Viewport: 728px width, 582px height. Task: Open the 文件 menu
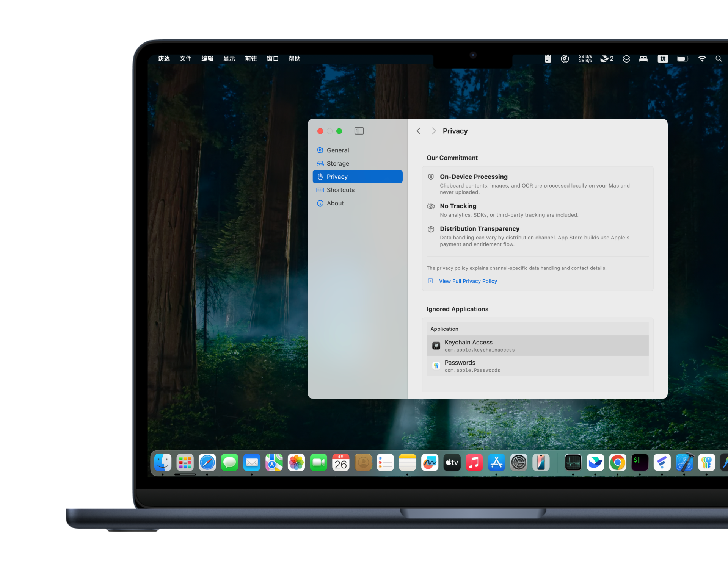185,59
